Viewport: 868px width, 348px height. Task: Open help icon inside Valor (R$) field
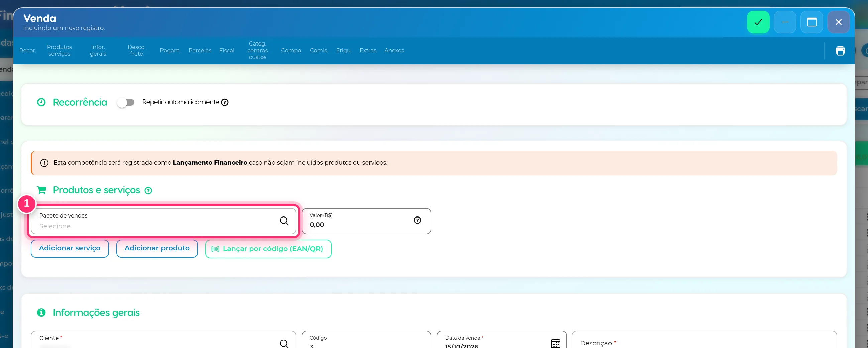(x=417, y=220)
